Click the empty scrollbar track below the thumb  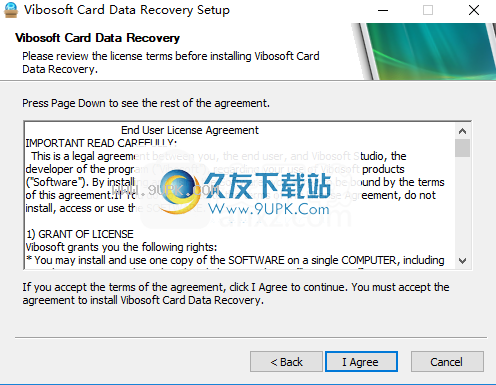click(462, 205)
